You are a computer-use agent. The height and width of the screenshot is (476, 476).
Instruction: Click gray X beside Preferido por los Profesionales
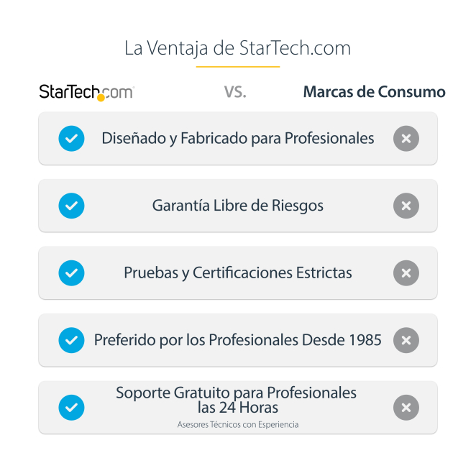pyautogui.click(x=406, y=340)
